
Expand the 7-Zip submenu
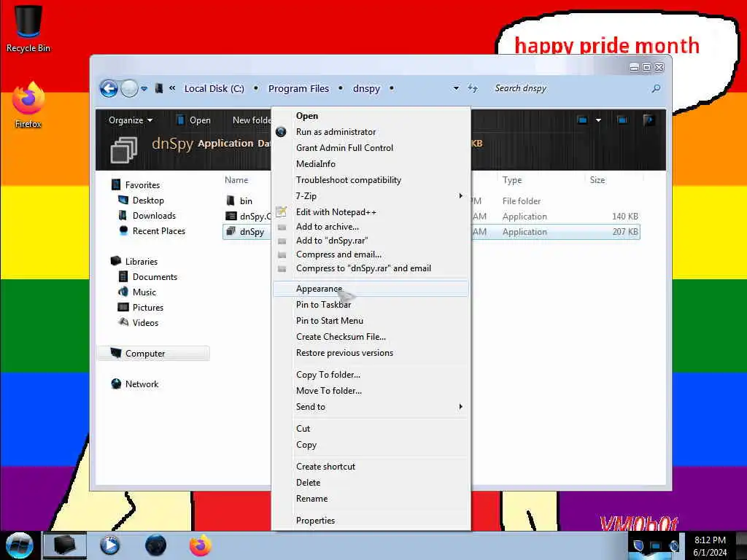371,196
